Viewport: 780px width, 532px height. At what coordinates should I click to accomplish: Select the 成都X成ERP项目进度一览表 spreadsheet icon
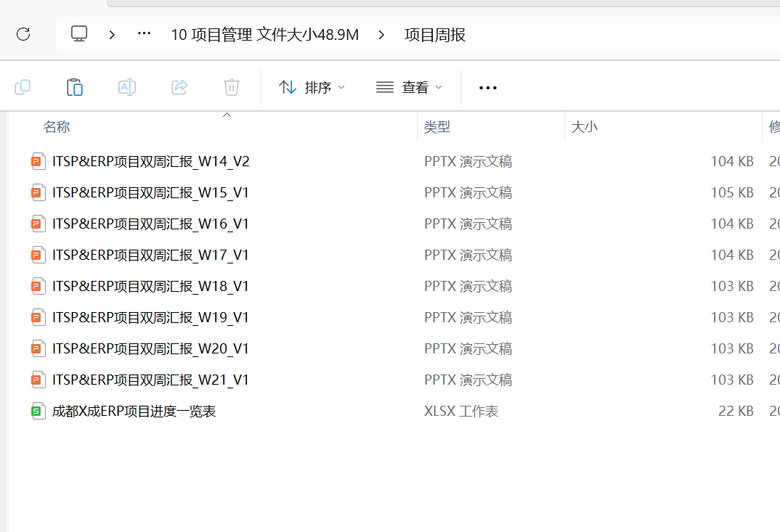click(38, 412)
